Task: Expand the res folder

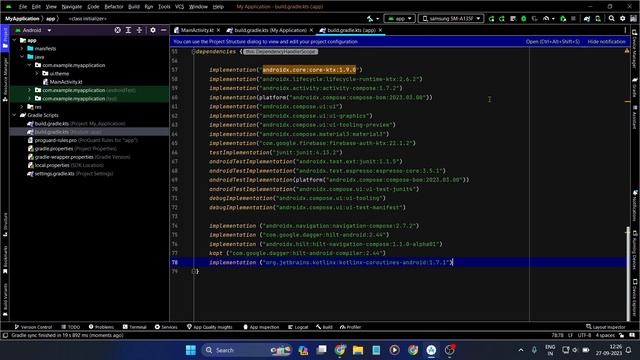Action: [22, 107]
